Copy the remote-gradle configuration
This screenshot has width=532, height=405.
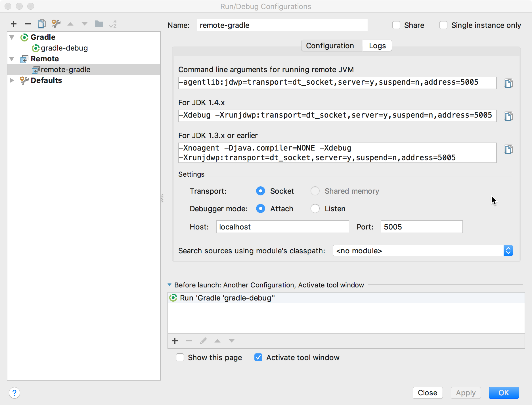click(42, 24)
